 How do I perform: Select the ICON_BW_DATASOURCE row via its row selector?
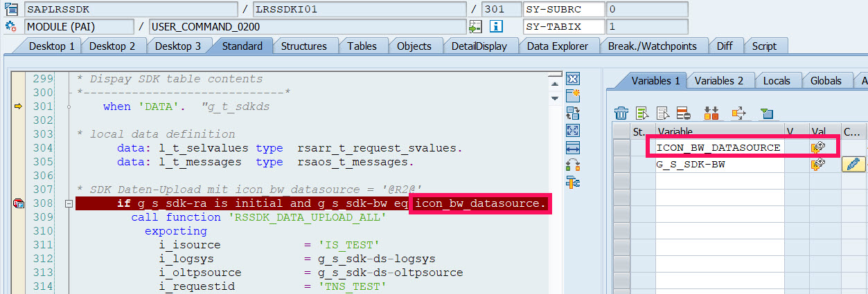click(621, 147)
